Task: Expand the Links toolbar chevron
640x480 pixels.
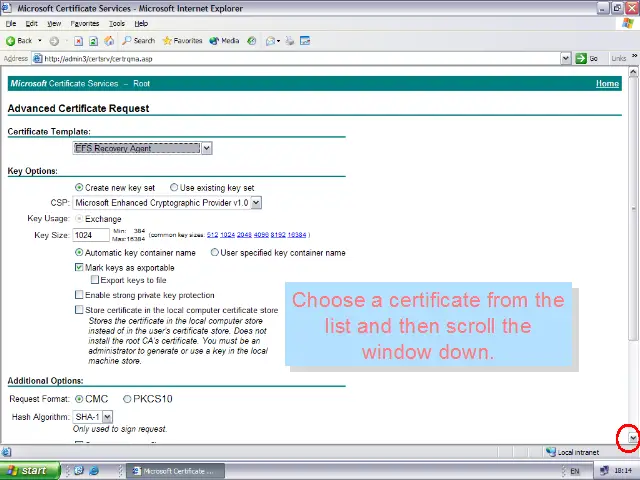Action: (634, 56)
